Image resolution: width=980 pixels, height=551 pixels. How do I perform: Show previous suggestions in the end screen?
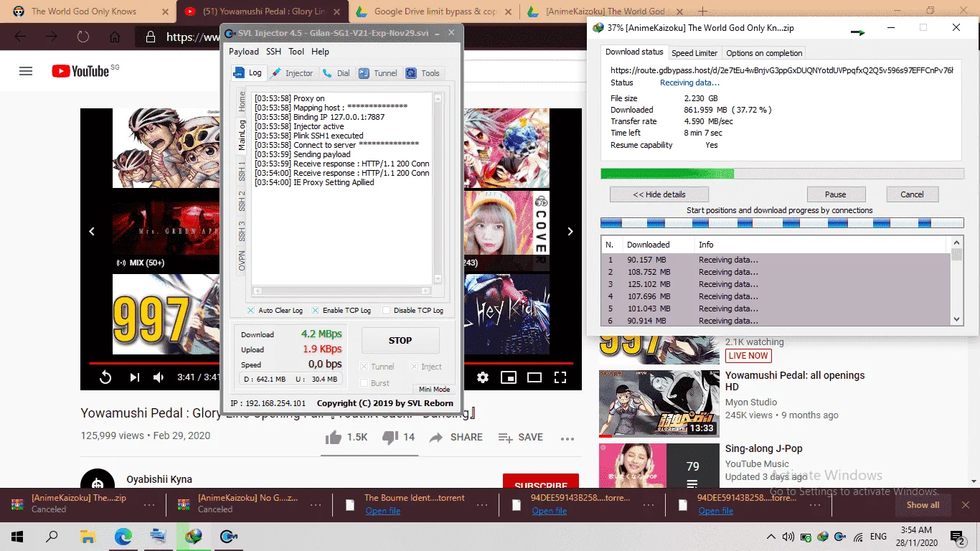(92, 232)
